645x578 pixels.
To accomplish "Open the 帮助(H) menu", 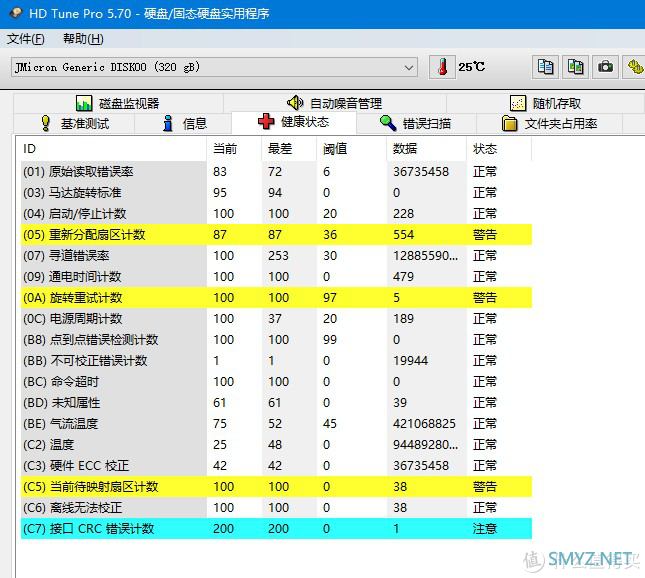I will click(x=83, y=39).
